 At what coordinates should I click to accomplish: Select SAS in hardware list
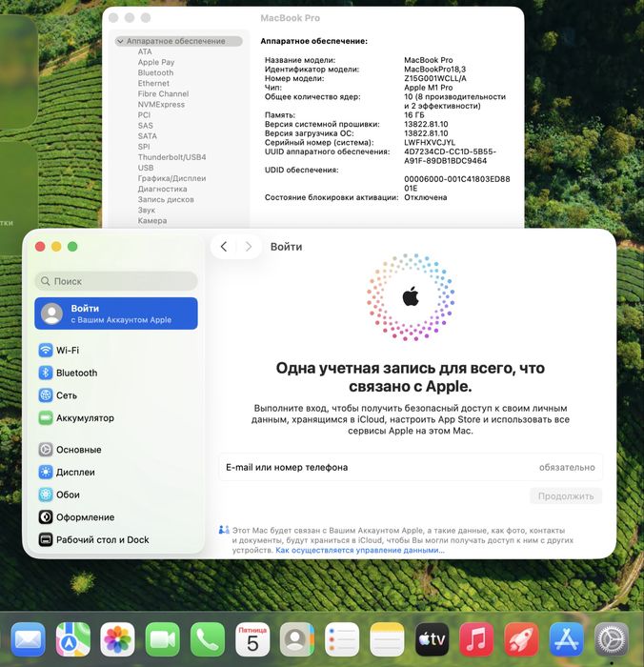point(145,126)
